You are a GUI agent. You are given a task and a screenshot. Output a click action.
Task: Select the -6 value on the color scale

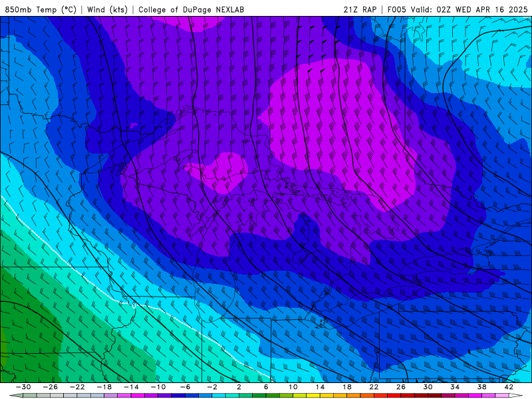point(186,387)
